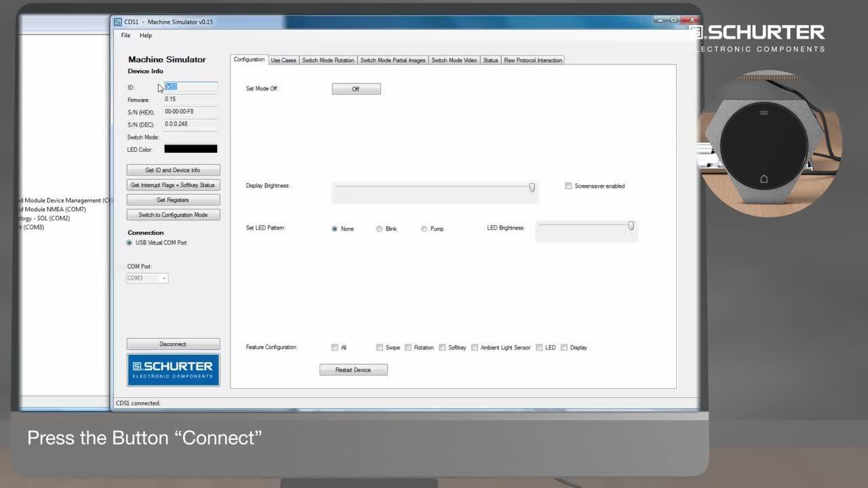Click the Display Brightness slider handle
Screen dimensions: 868x488
pyautogui.click(x=532, y=187)
